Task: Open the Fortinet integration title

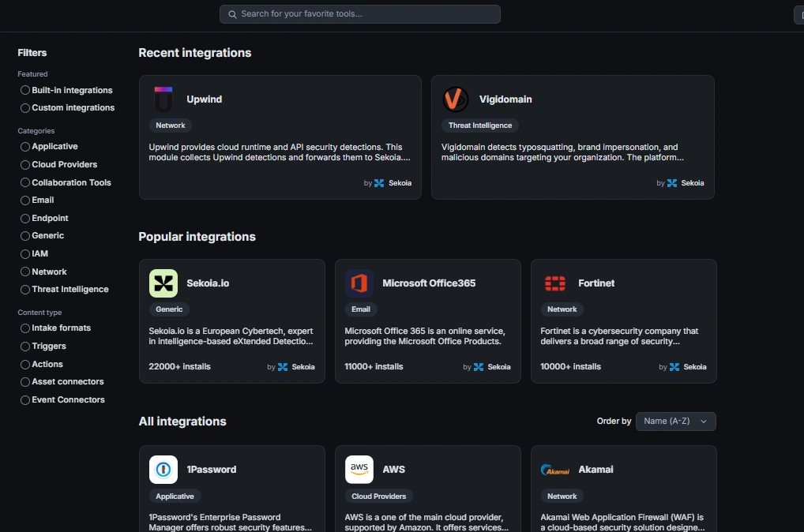Action: tap(595, 283)
